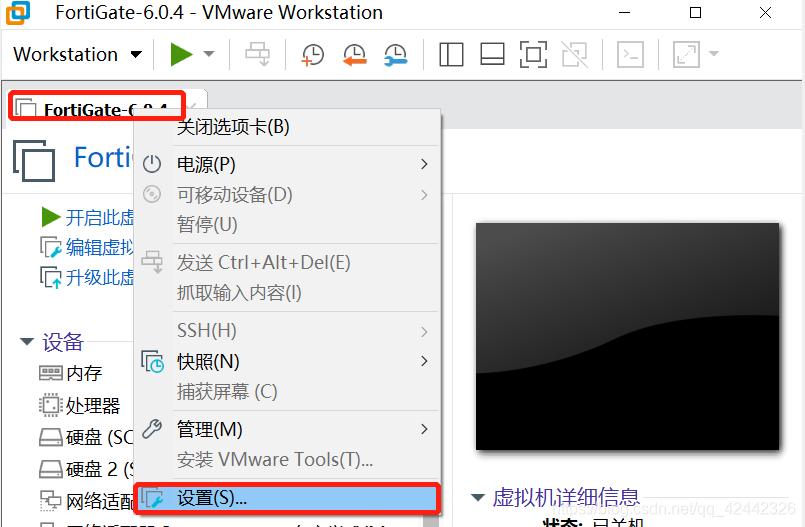Viewport: 805px width, 527px height.
Task: Click the console view toolbar icon
Action: [x=630, y=54]
